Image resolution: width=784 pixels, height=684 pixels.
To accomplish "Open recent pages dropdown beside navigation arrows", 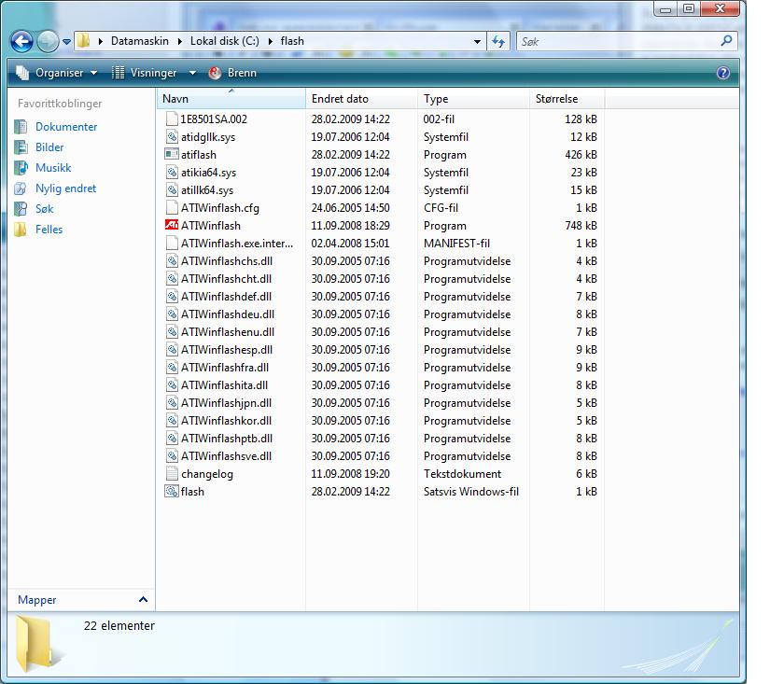I will point(66,42).
